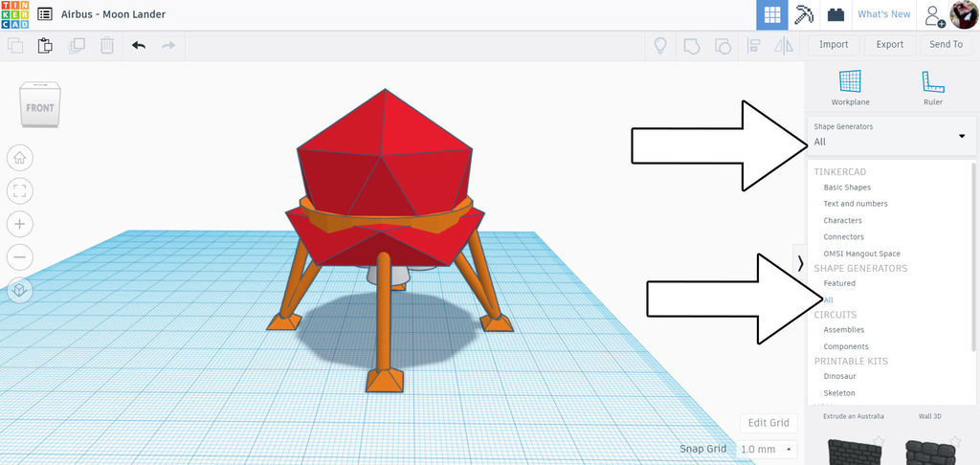
Task: Invite people with add-user icon
Action: [935, 14]
